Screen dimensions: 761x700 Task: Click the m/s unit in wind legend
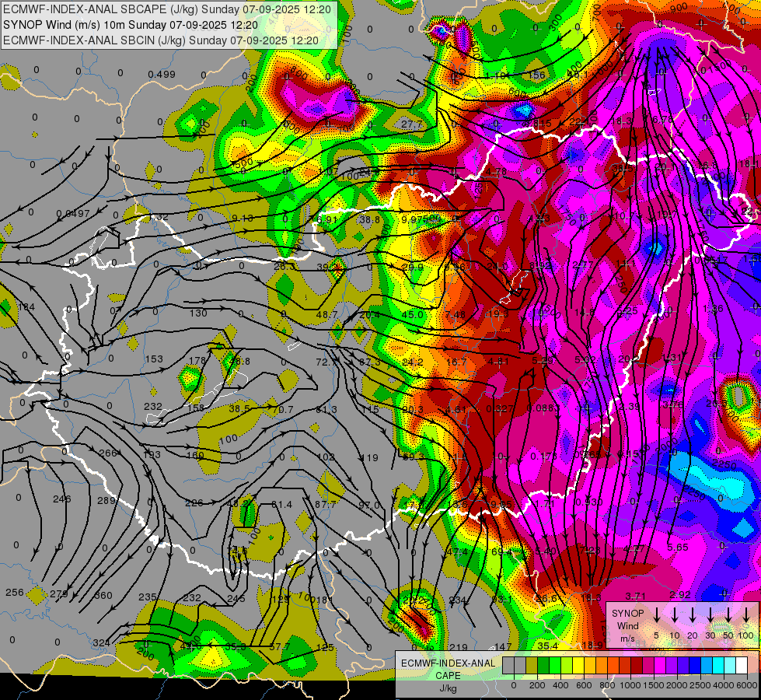627,639
